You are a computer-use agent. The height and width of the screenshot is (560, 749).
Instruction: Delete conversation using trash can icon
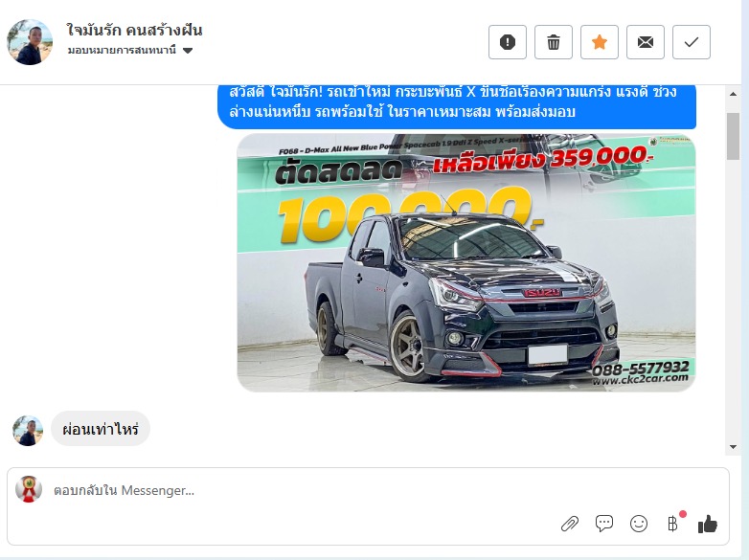(x=554, y=42)
